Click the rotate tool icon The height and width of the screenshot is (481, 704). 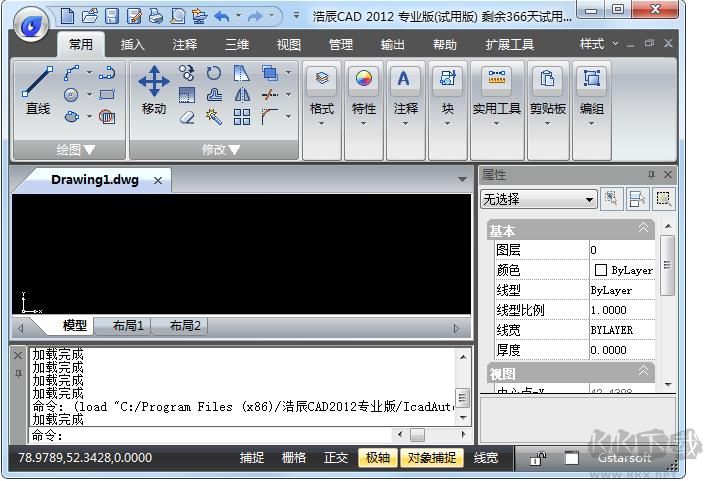click(x=214, y=73)
